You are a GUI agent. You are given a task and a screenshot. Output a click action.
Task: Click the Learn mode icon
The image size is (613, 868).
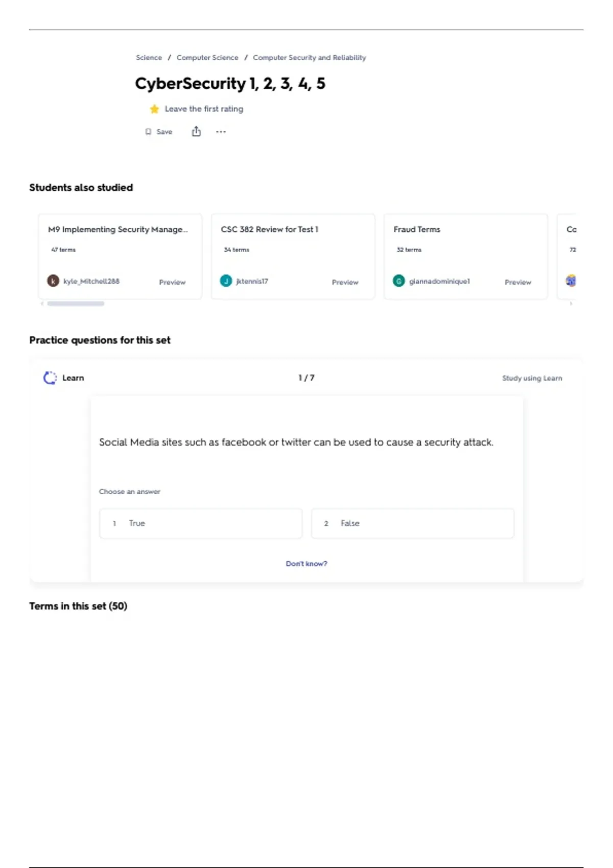coord(50,378)
